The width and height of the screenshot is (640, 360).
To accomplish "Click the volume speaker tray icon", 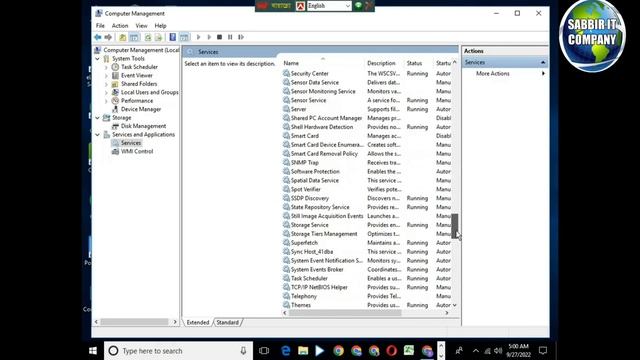I will [x=498, y=351].
